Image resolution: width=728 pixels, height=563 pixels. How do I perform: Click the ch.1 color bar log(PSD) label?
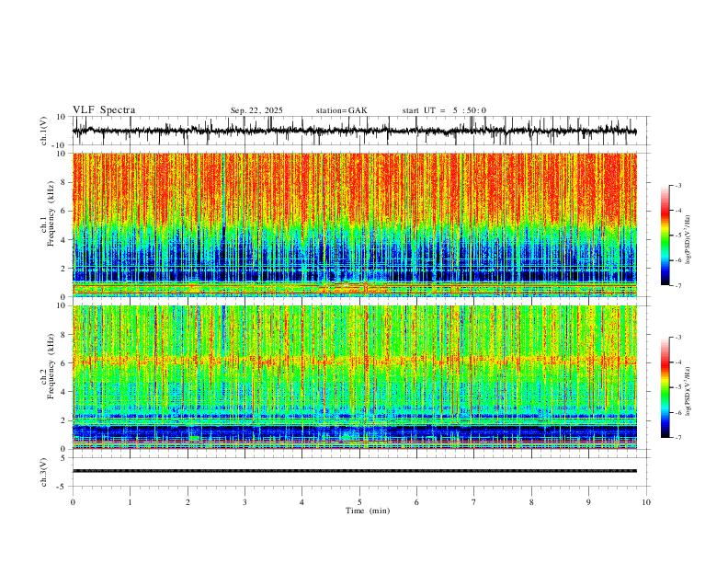click(688, 240)
